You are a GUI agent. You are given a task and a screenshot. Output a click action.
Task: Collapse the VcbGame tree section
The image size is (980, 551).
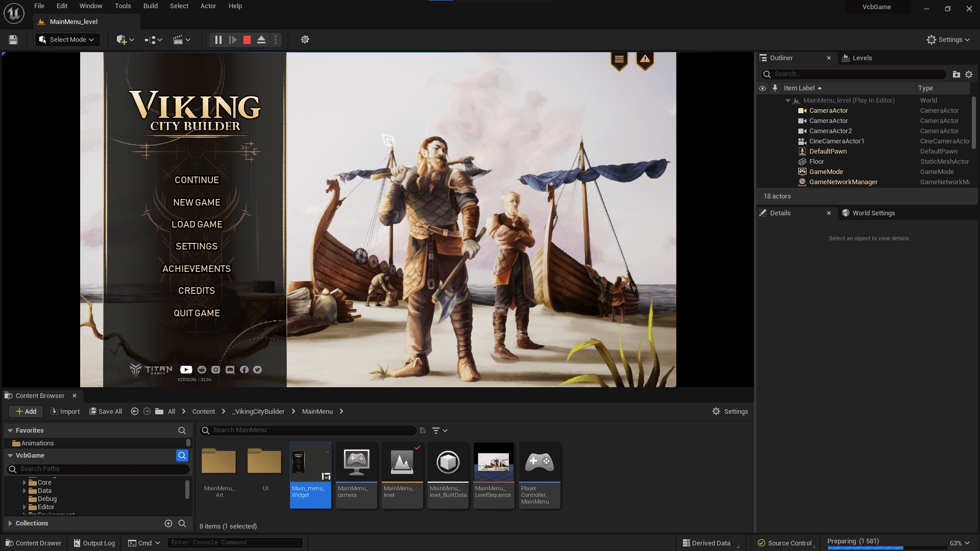(10, 456)
